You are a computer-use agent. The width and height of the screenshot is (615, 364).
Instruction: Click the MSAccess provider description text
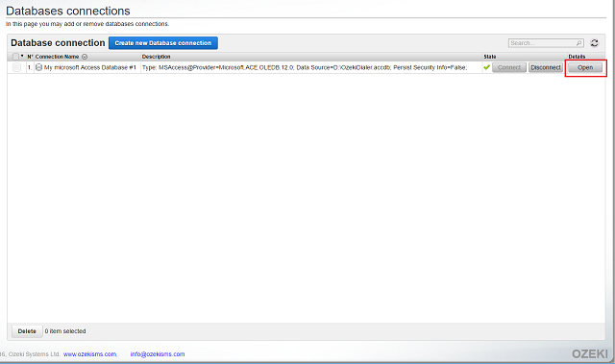point(305,67)
